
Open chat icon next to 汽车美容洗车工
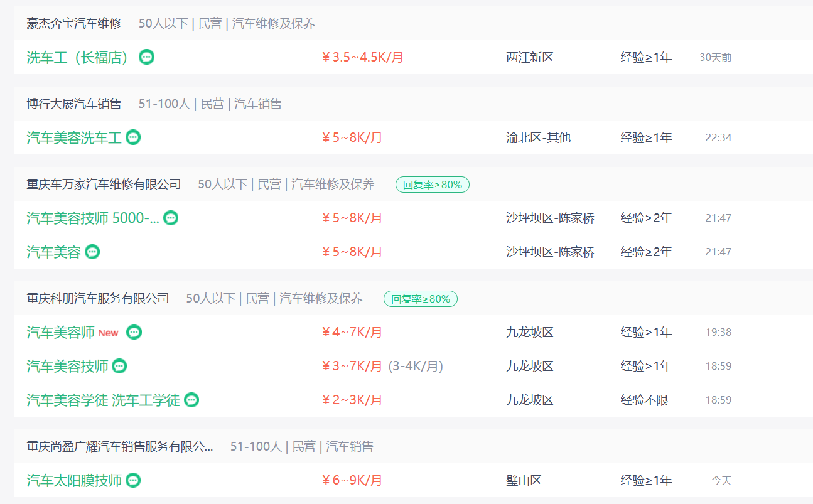[x=133, y=137]
